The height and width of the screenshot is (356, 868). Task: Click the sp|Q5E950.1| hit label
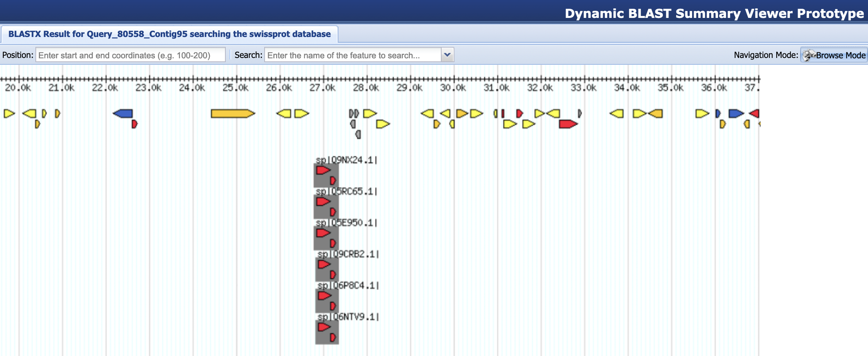pos(346,222)
